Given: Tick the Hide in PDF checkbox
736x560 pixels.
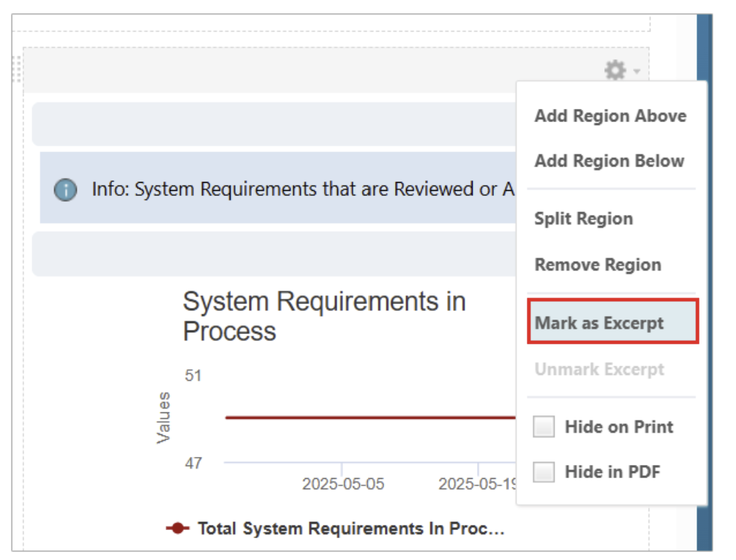Looking at the screenshot, I should coord(544,472).
